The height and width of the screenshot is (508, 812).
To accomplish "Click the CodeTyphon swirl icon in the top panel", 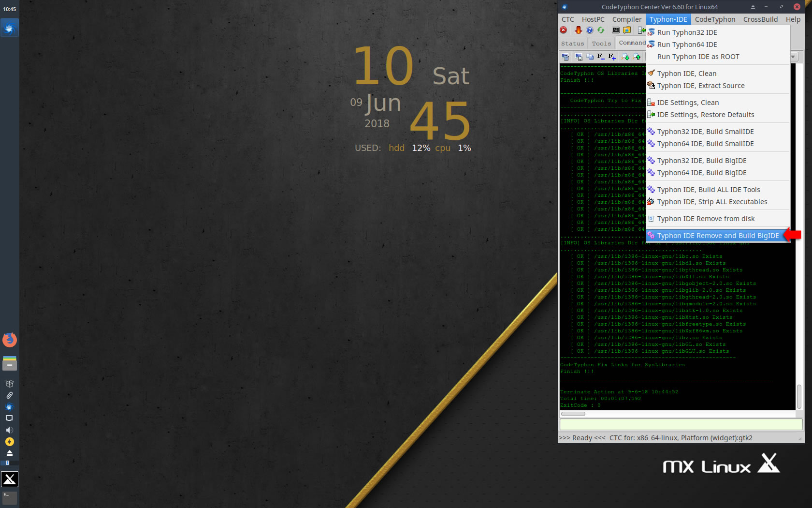I will 9,29.
